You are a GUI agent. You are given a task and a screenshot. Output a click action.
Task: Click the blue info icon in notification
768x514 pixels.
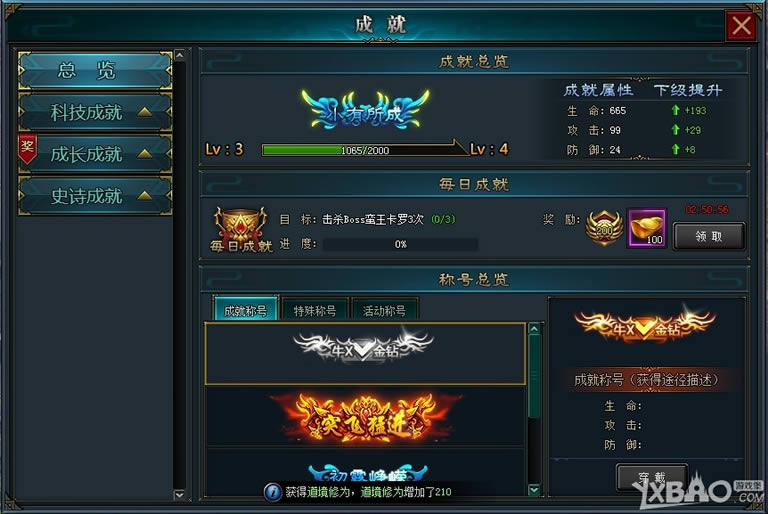272,491
